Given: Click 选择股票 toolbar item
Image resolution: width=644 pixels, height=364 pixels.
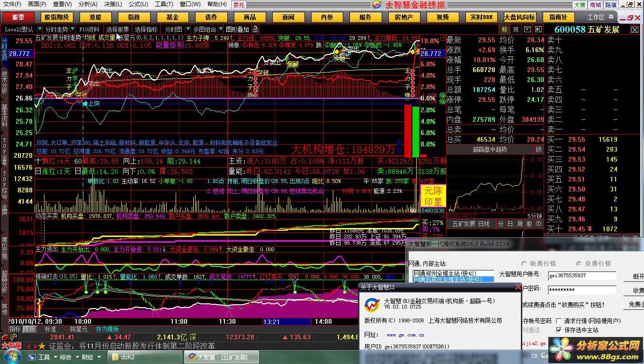Looking at the screenshot, I should coord(117,29).
